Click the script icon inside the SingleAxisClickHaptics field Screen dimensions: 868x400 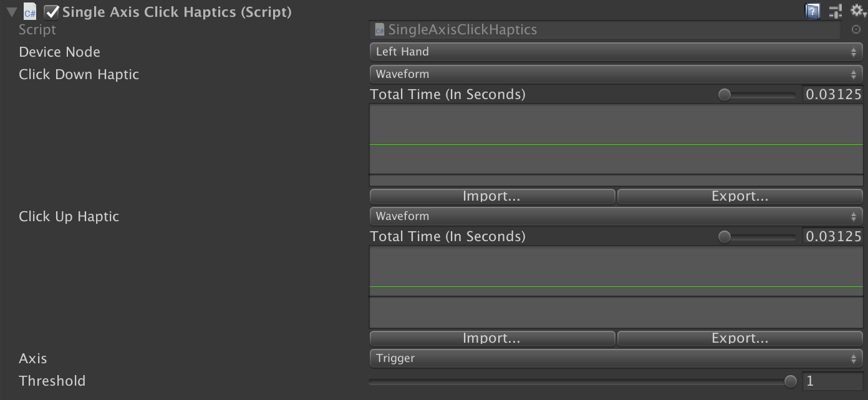[x=379, y=29]
